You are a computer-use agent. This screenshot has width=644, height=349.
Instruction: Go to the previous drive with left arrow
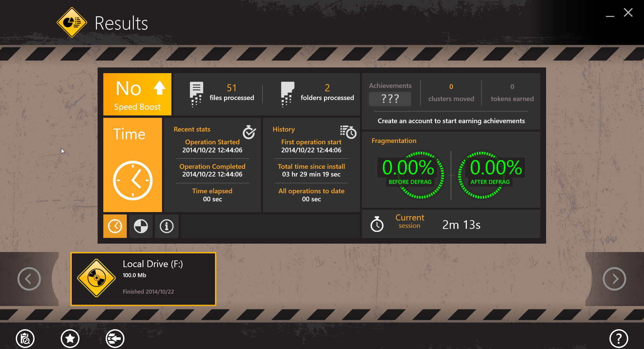[x=29, y=279]
